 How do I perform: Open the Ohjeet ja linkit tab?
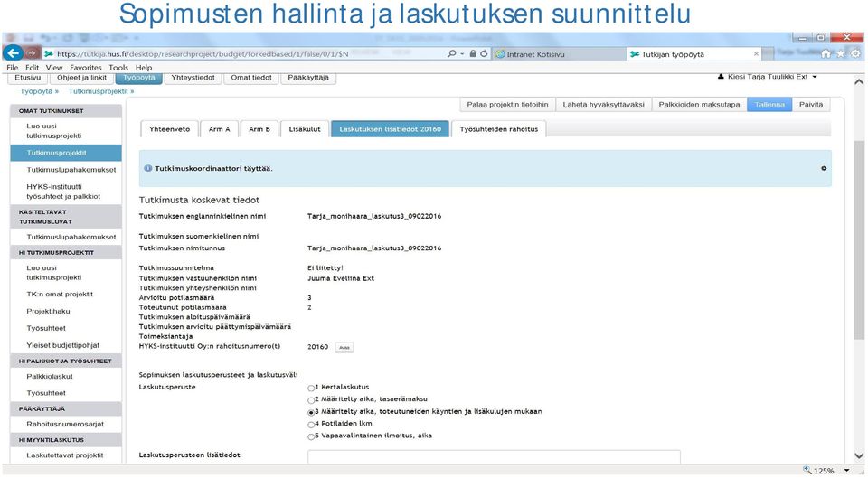(82, 78)
